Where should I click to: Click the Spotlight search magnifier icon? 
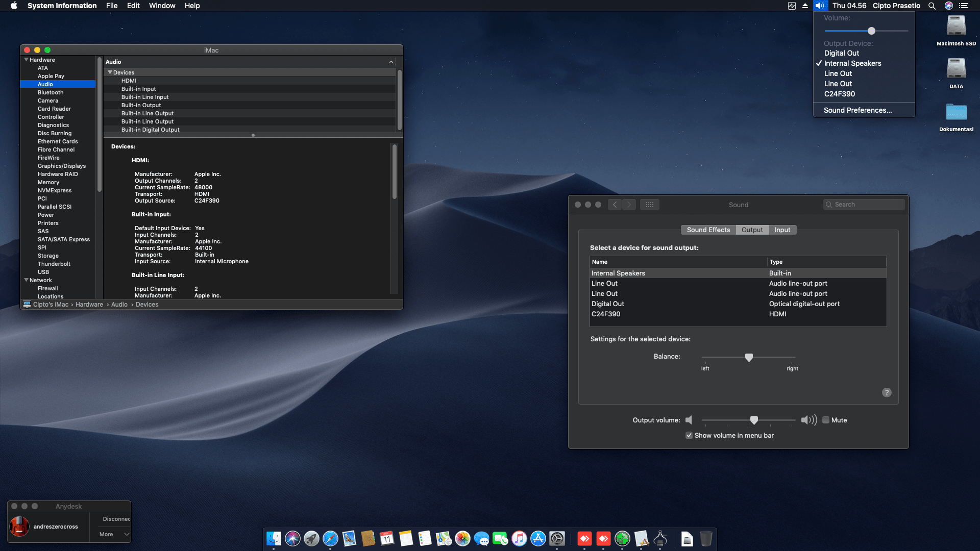click(932, 6)
